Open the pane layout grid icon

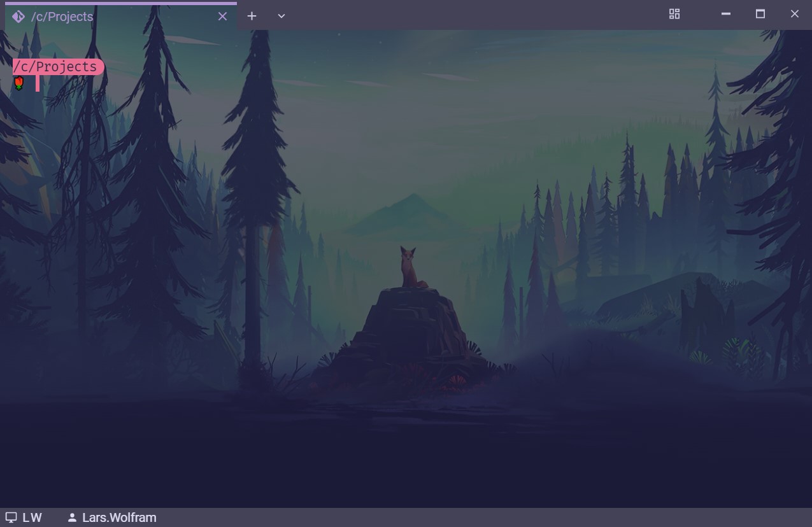point(674,14)
